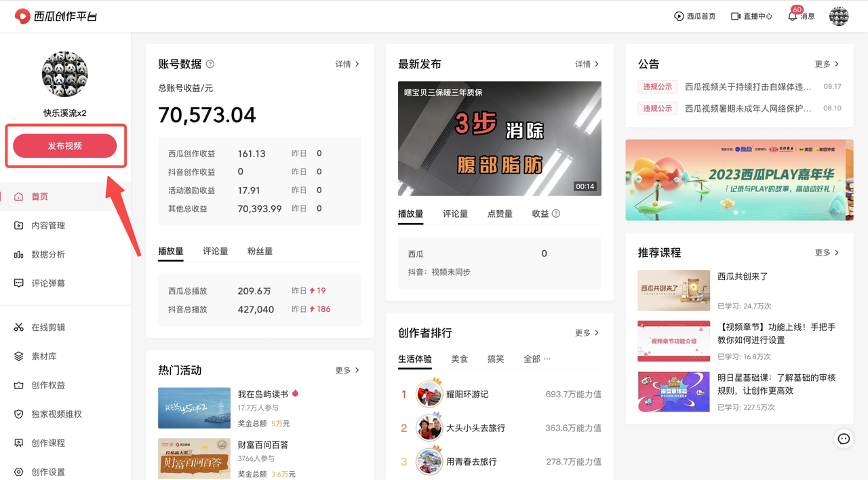
Task: Click the second carousel dot on banner
Action: pyautogui.click(x=744, y=213)
